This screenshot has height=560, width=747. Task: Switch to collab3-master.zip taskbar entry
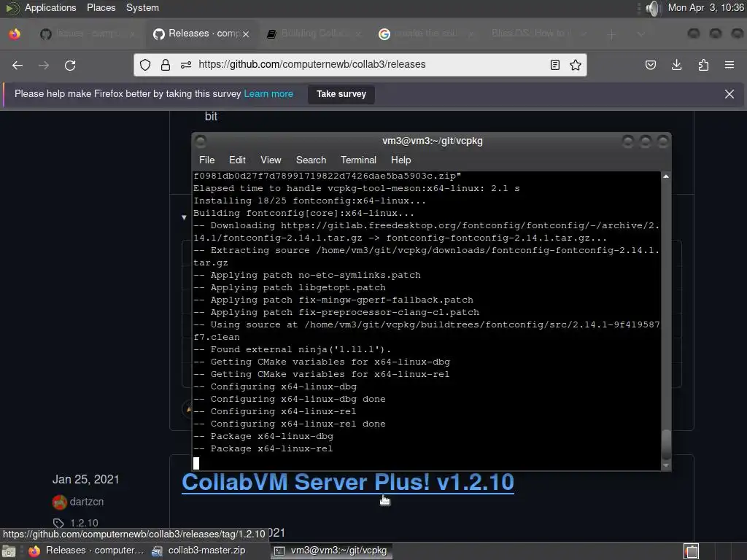click(198, 551)
